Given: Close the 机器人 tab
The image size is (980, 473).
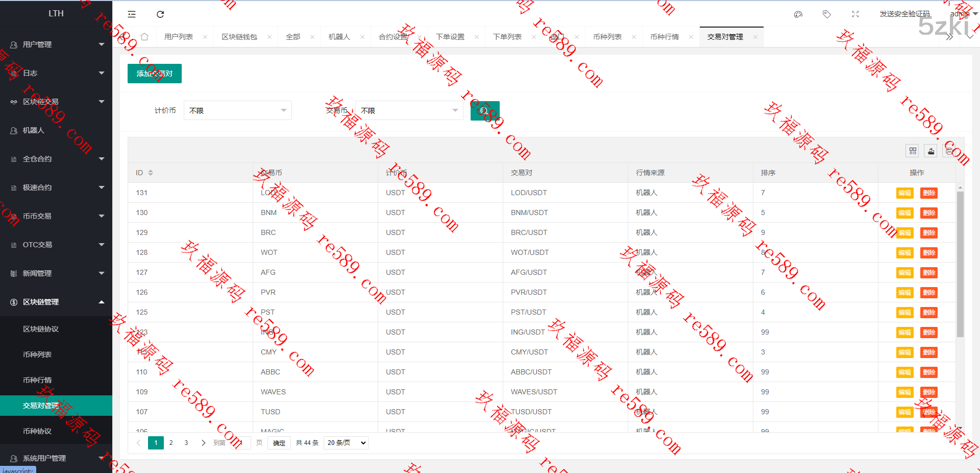Looking at the screenshot, I should [x=362, y=37].
